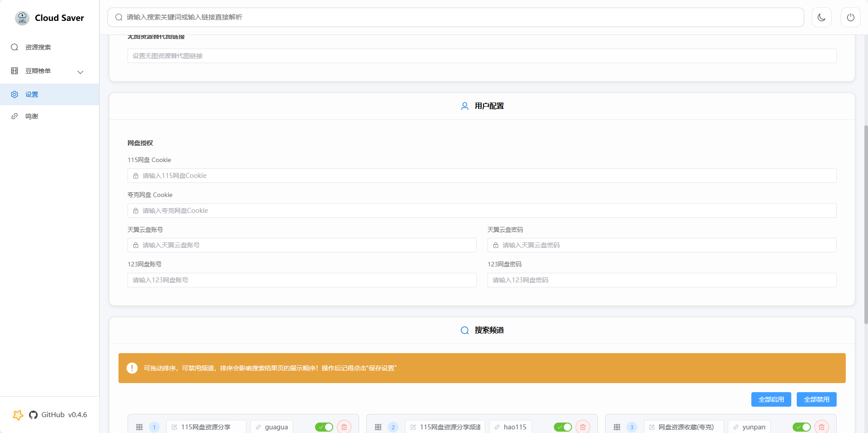Open 资源搜索 in the sidebar
Viewport: 868px width, 433px height.
pyautogui.click(x=49, y=47)
